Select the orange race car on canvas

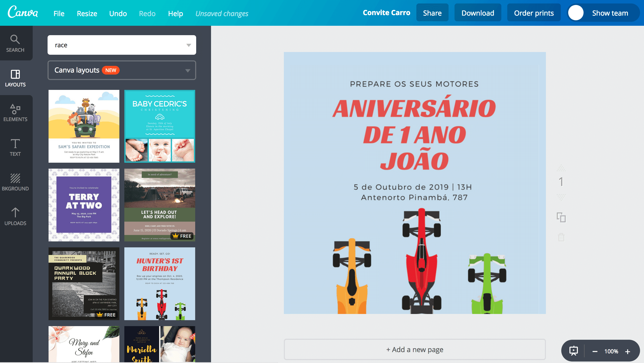[352, 276]
